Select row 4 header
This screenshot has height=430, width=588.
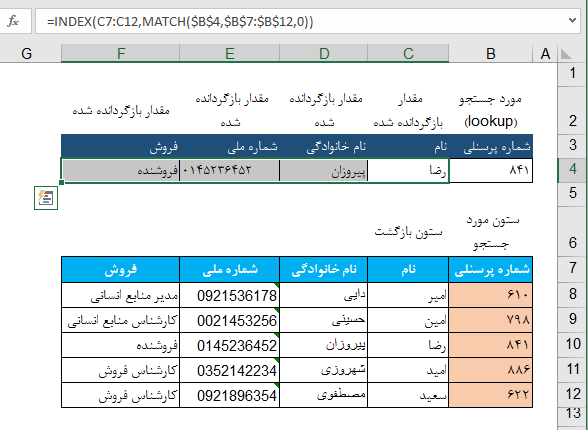tap(573, 169)
